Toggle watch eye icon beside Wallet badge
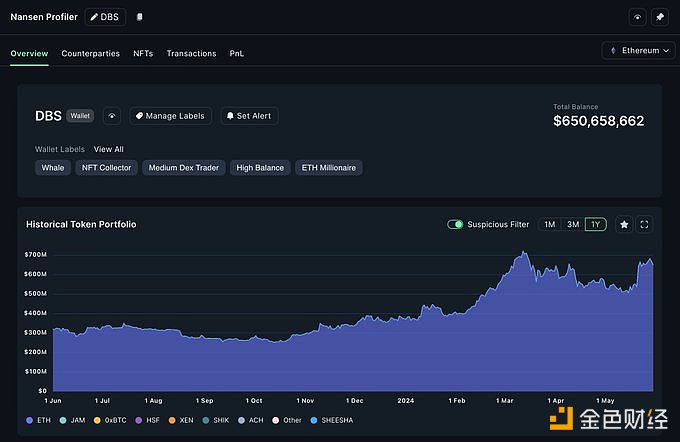The image size is (680, 442). (x=112, y=116)
